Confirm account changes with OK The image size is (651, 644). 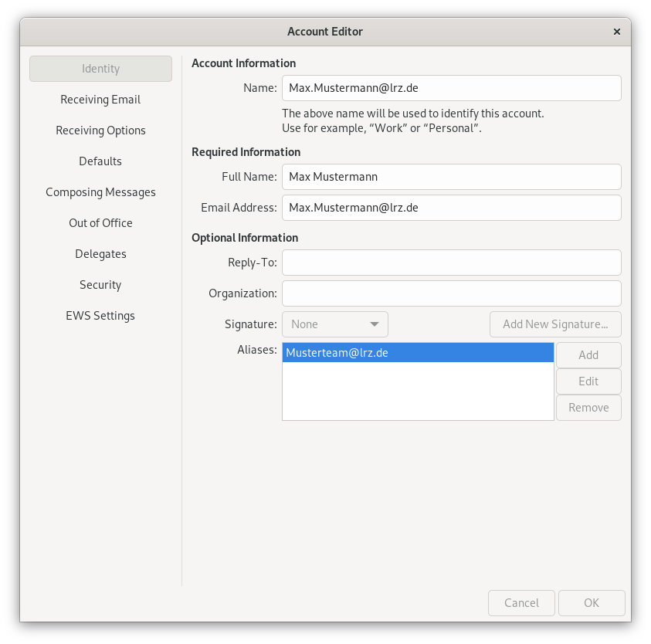point(592,602)
